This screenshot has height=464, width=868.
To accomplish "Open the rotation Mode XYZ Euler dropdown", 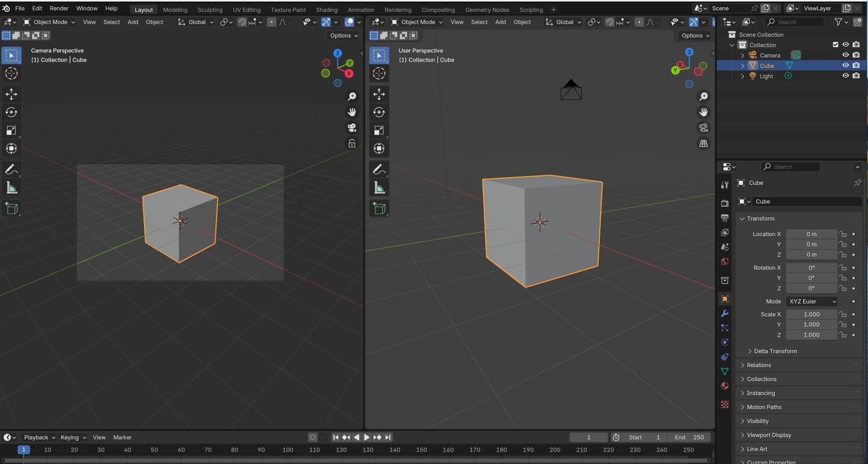I will coord(812,301).
